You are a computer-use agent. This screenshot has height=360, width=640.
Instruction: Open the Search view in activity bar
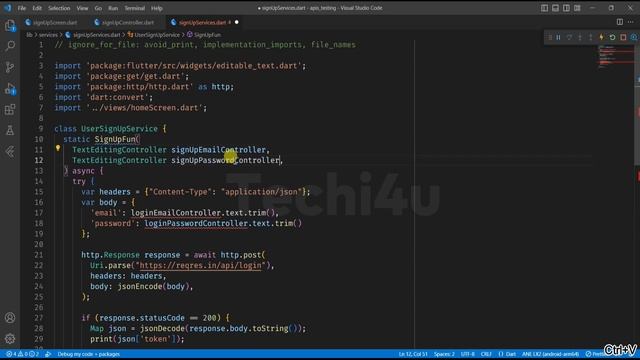coord(10,46)
